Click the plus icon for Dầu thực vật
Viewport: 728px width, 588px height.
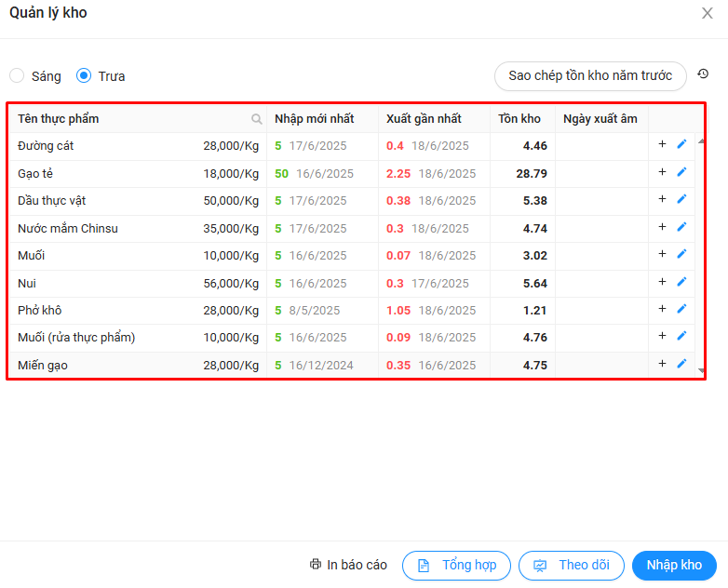pos(662,199)
